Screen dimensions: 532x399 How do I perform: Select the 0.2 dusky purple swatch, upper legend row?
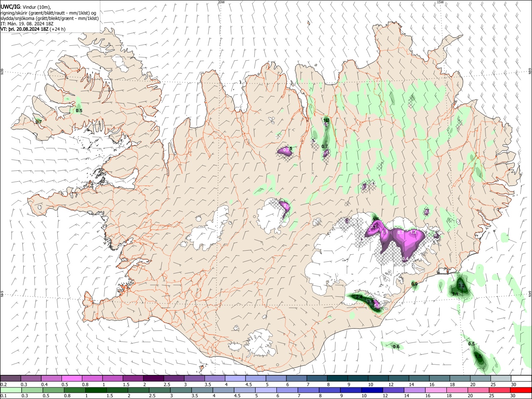[10, 379]
